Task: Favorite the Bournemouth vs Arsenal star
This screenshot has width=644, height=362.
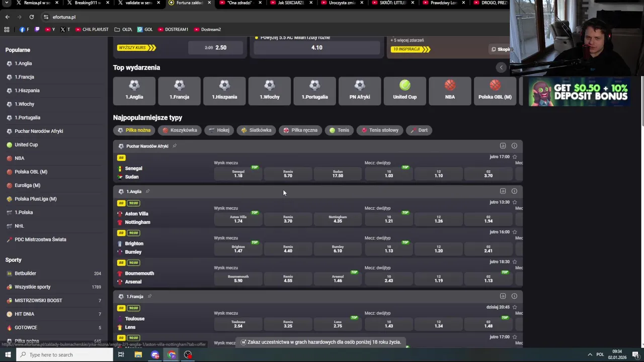Action: (515, 262)
